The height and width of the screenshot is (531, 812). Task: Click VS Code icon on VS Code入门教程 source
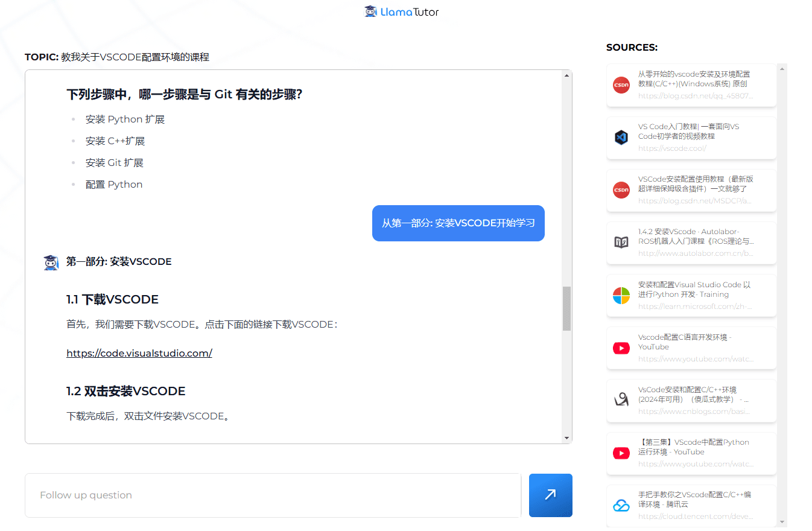coord(621,138)
